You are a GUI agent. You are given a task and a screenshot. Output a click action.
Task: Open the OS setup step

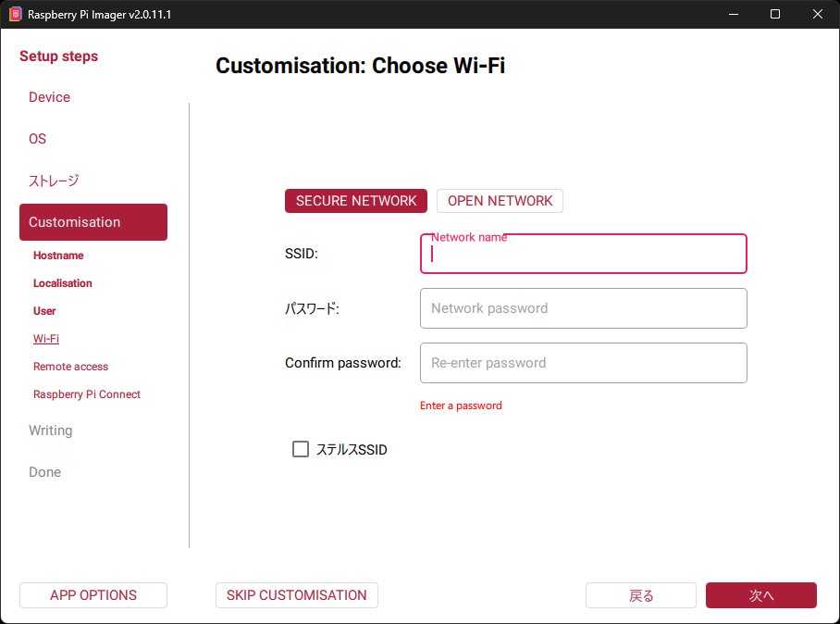click(38, 139)
